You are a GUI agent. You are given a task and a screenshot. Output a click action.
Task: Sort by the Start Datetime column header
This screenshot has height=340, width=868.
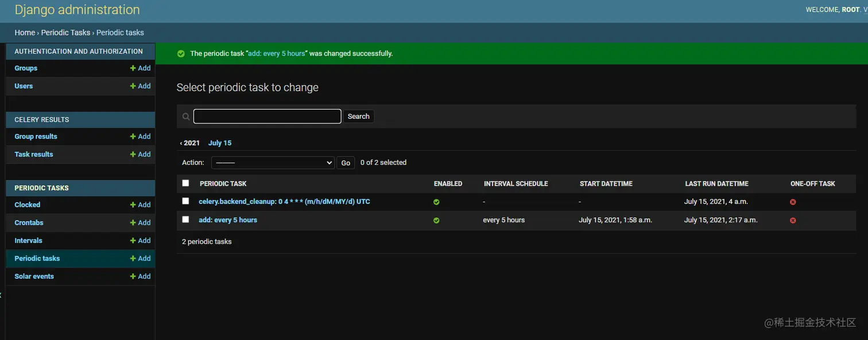click(606, 184)
